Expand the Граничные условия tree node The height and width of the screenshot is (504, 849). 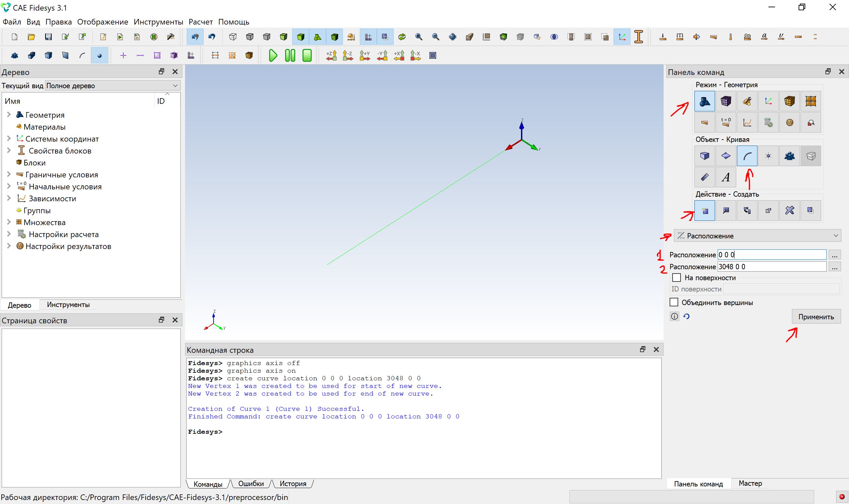[x=9, y=174]
